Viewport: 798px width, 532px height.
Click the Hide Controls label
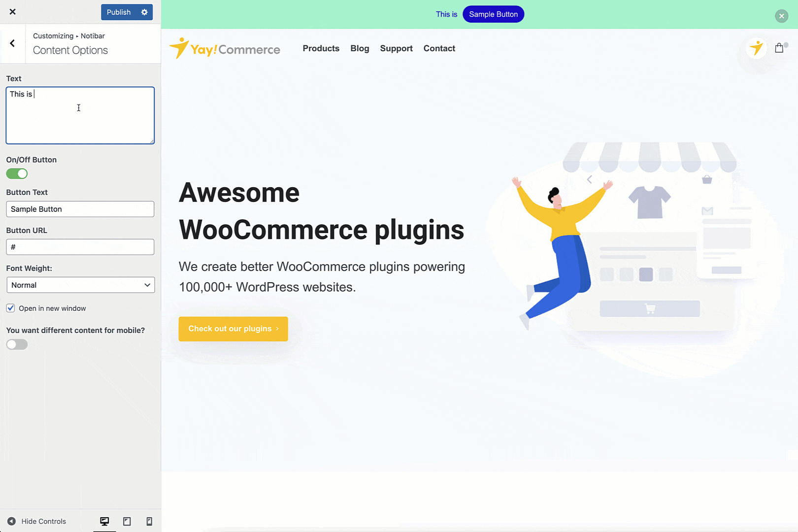tap(43, 521)
